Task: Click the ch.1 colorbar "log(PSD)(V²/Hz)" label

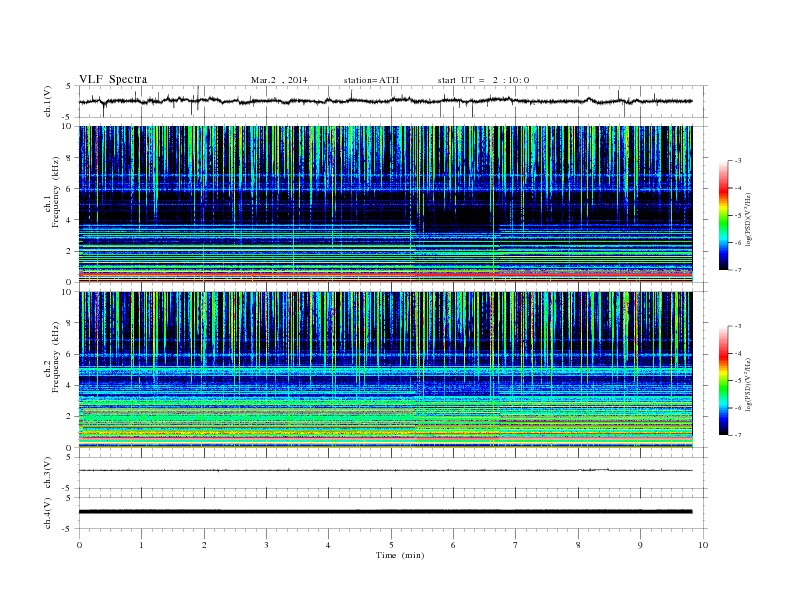Action: click(748, 218)
